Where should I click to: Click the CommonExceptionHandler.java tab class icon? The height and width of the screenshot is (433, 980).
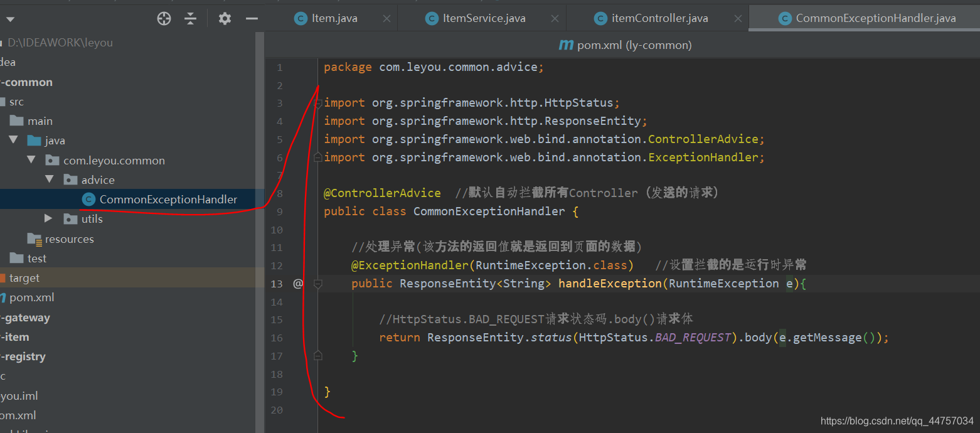pyautogui.click(x=784, y=19)
